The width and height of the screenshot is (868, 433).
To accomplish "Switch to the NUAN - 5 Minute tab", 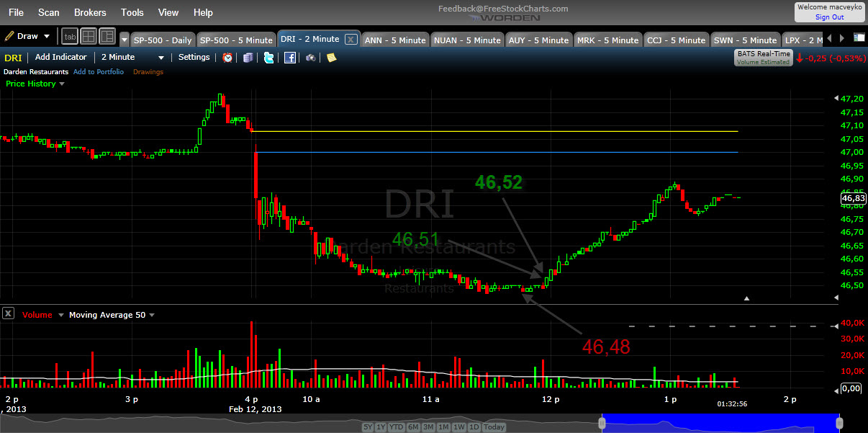I will [467, 40].
